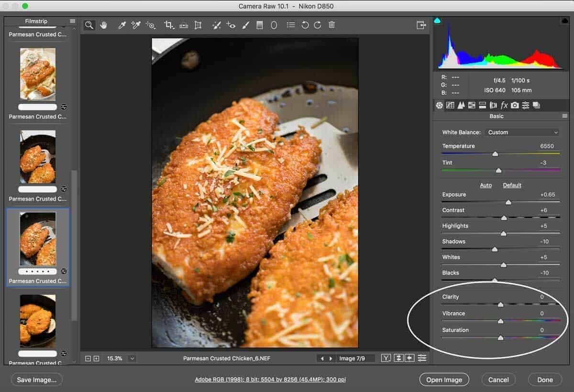Select the Spot Removal tool
The image size is (574, 392).
click(216, 25)
